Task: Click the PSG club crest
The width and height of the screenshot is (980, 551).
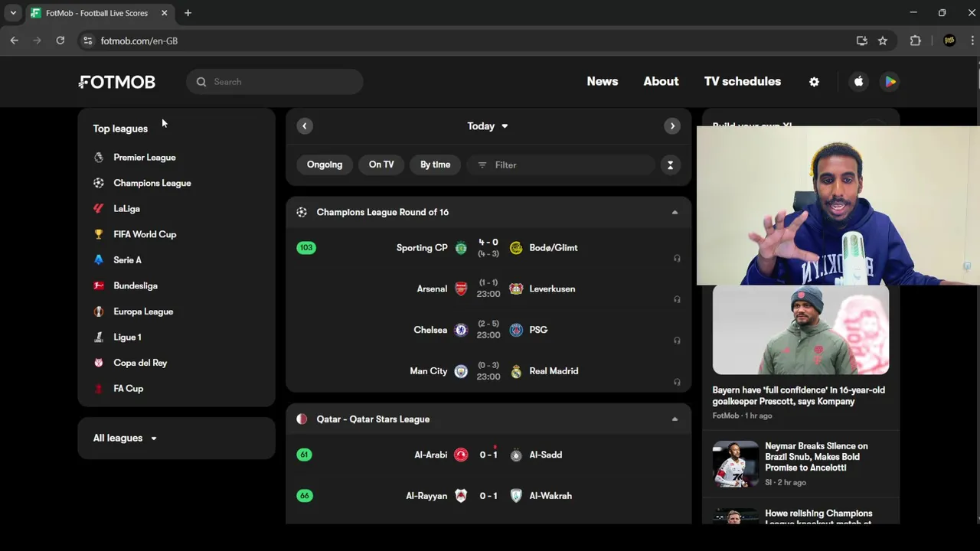Action: (x=516, y=330)
